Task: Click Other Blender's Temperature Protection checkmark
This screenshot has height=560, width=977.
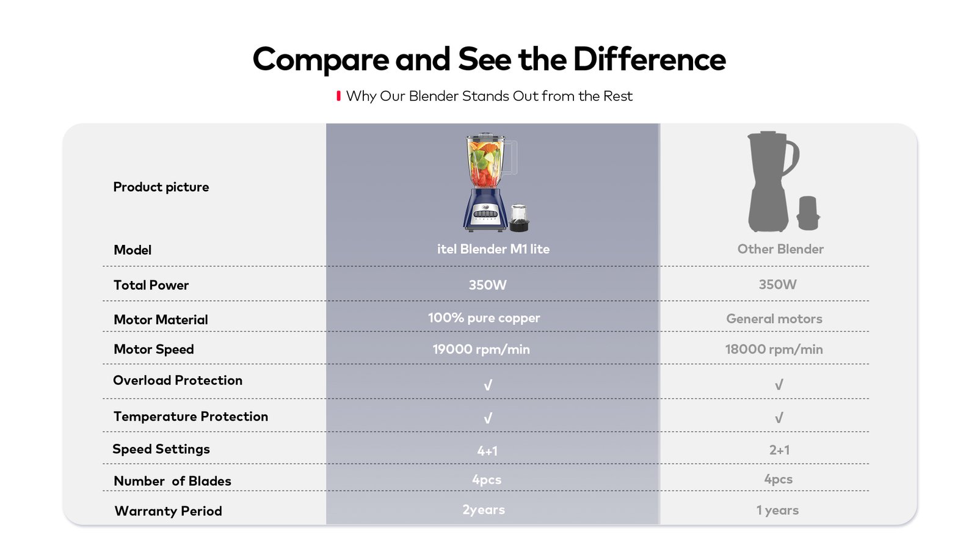Action: point(779,418)
